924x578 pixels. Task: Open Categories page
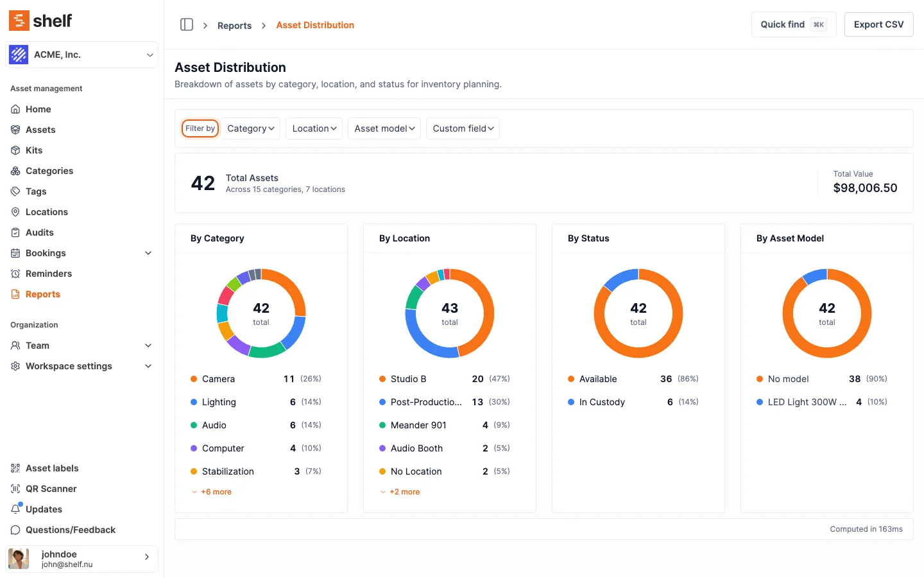81,171
